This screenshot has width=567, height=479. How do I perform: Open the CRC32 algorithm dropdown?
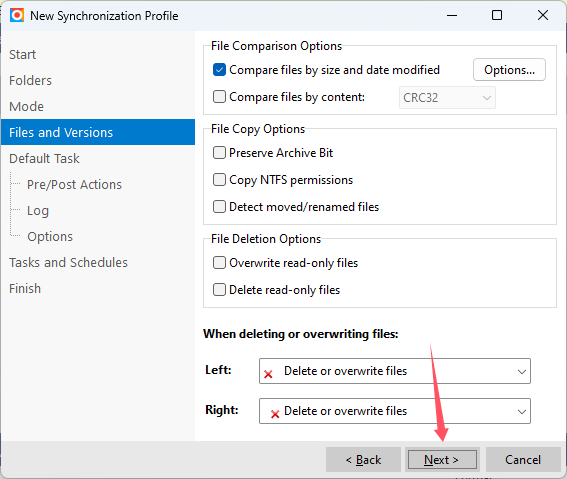point(447,98)
